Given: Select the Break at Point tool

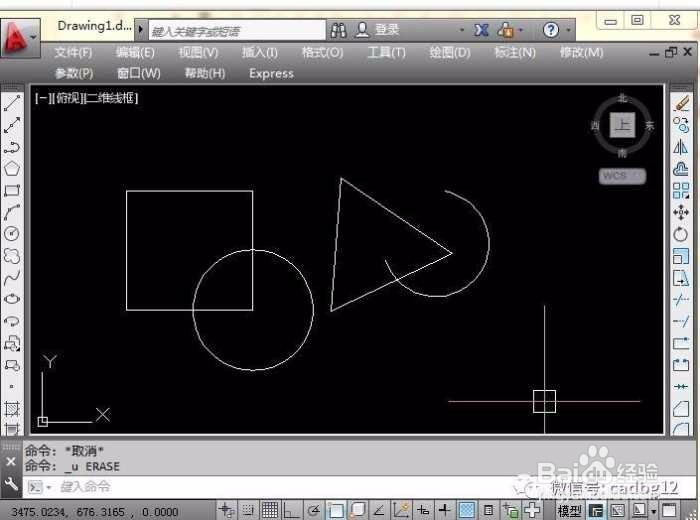Looking at the screenshot, I should (x=681, y=343).
